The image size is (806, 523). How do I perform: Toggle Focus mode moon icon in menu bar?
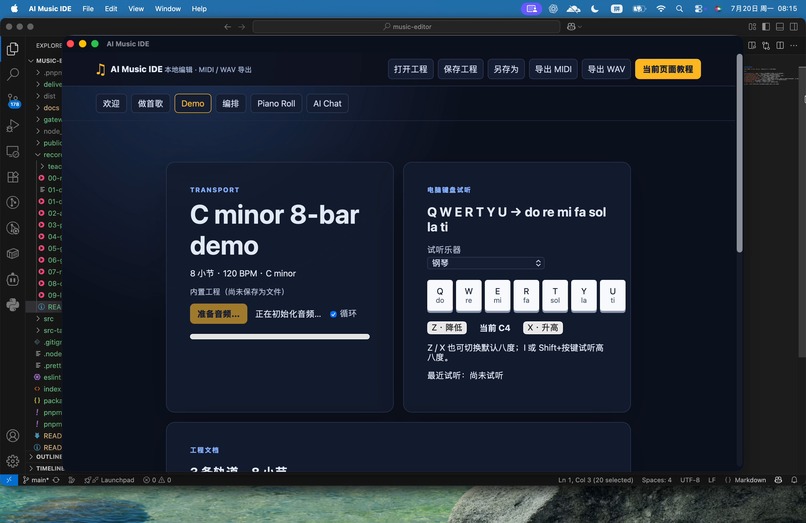595,9
